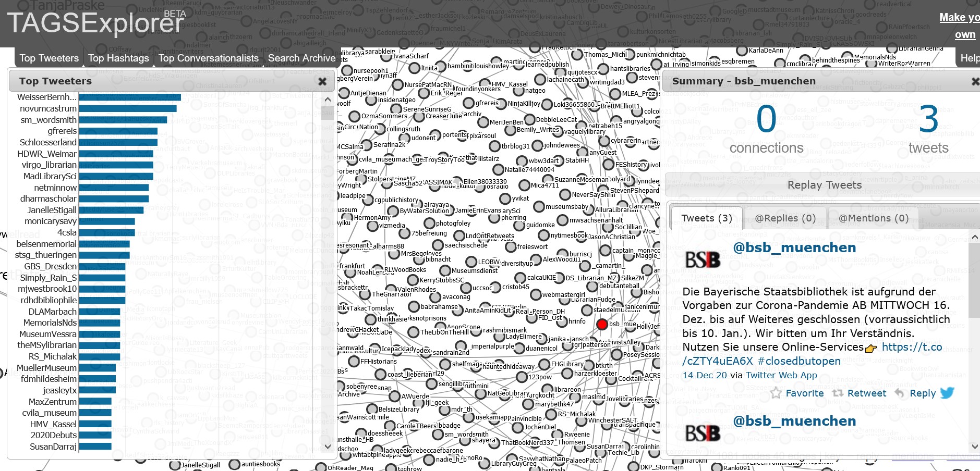
Task: Select the photogfoley node circle
Action: tap(429, 224)
